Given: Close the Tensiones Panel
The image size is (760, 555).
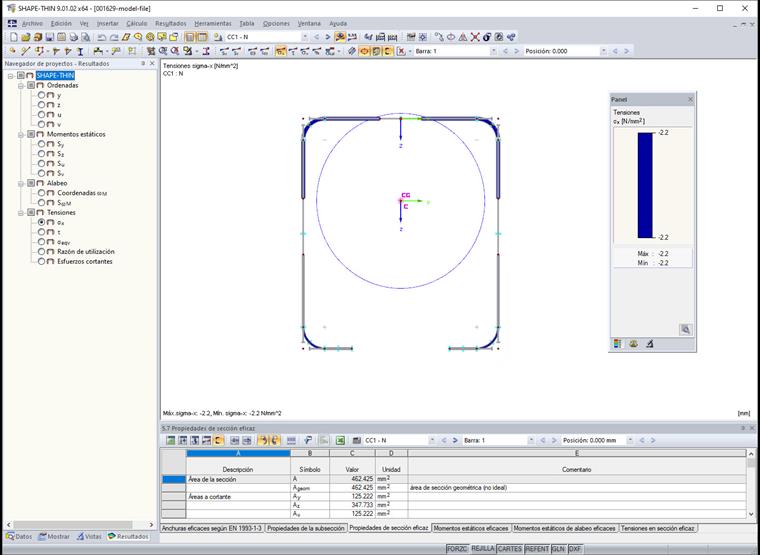Looking at the screenshot, I should coord(690,99).
